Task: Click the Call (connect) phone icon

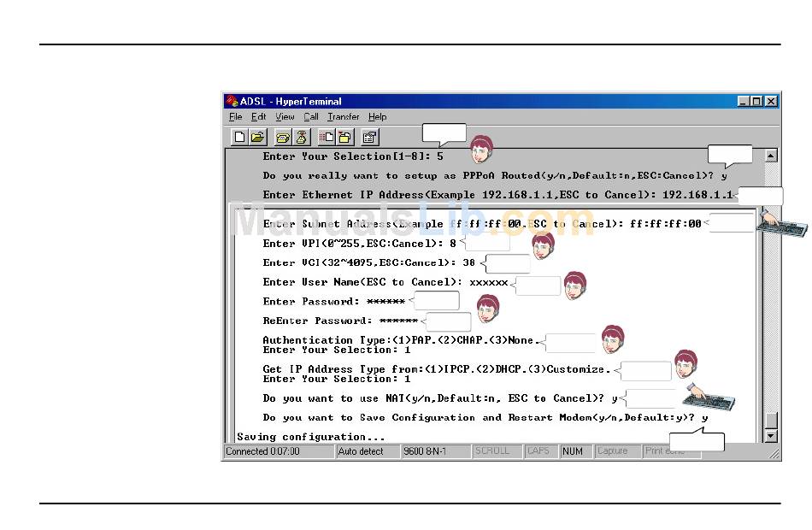Action: pos(283,137)
